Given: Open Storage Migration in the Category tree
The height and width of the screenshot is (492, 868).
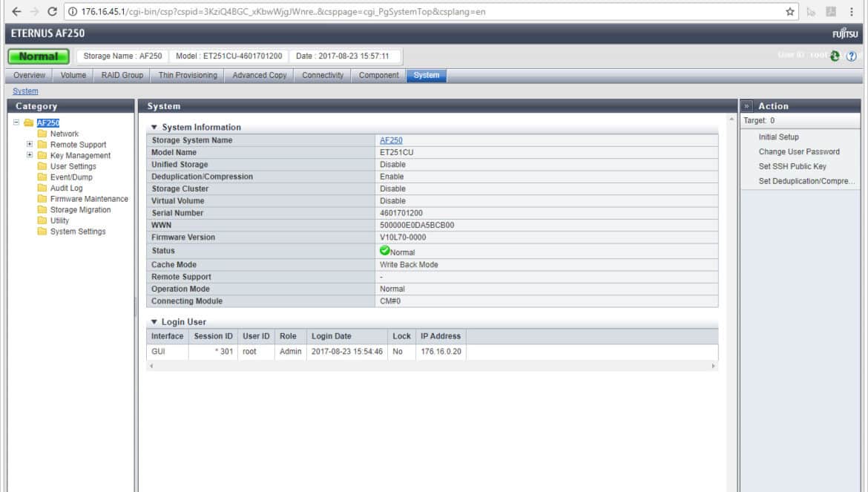Looking at the screenshot, I should 80,210.
